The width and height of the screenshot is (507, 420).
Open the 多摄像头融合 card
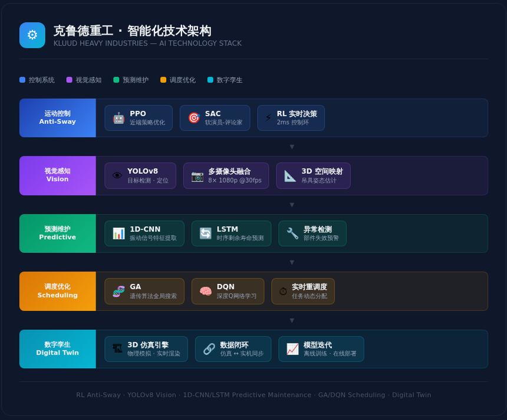[226, 176]
